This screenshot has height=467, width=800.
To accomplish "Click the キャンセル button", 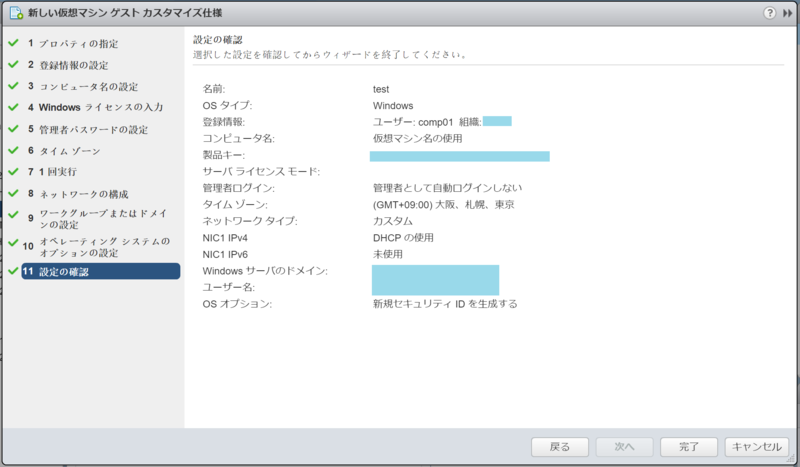I will [757, 447].
